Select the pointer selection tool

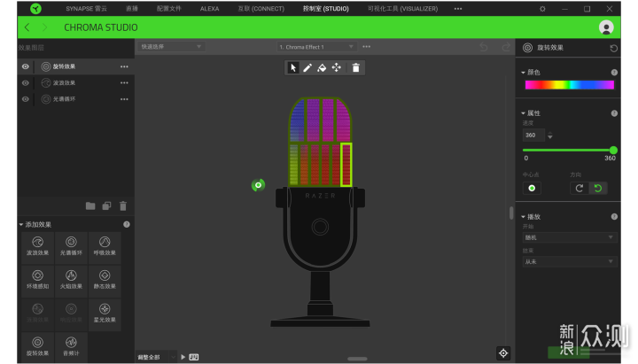click(x=293, y=67)
